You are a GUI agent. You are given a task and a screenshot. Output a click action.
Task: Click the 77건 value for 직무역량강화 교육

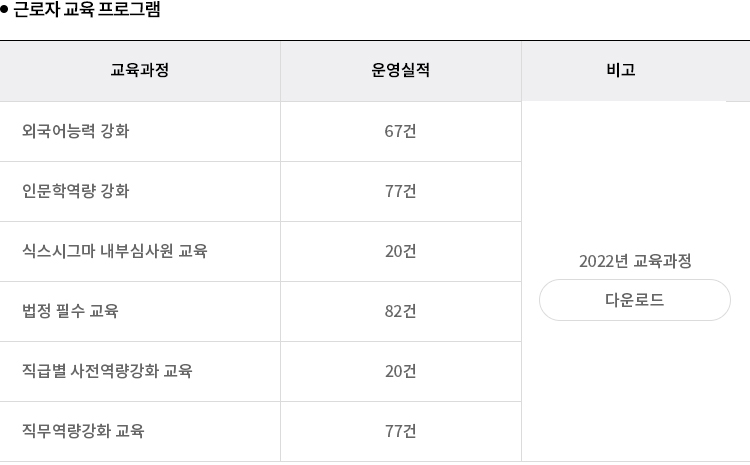tap(400, 431)
